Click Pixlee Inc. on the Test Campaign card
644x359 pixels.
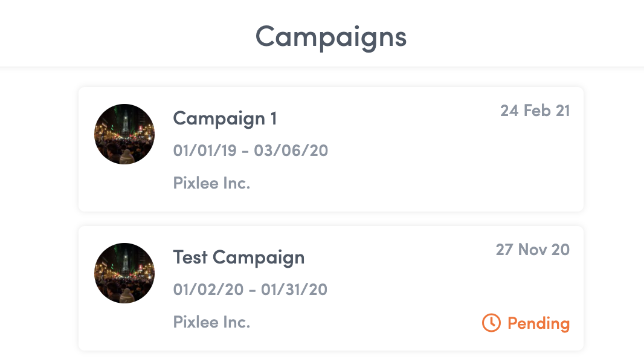[x=211, y=322]
